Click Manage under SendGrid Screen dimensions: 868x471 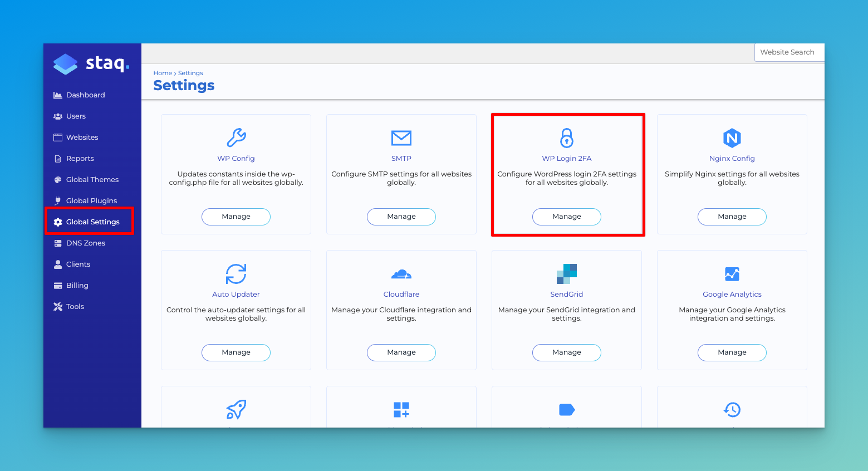[567, 352]
